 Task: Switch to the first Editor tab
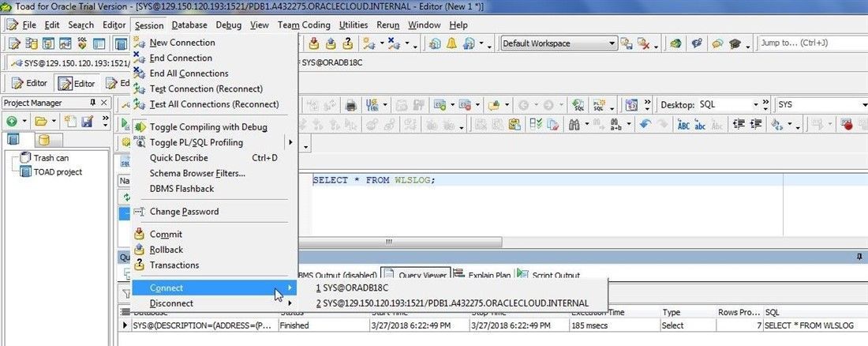pos(30,83)
